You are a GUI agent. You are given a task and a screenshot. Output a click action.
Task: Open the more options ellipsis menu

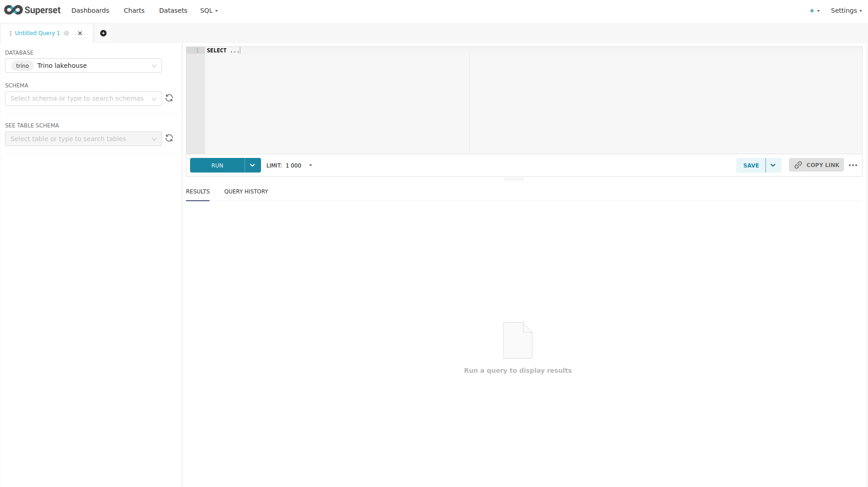coord(853,165)
